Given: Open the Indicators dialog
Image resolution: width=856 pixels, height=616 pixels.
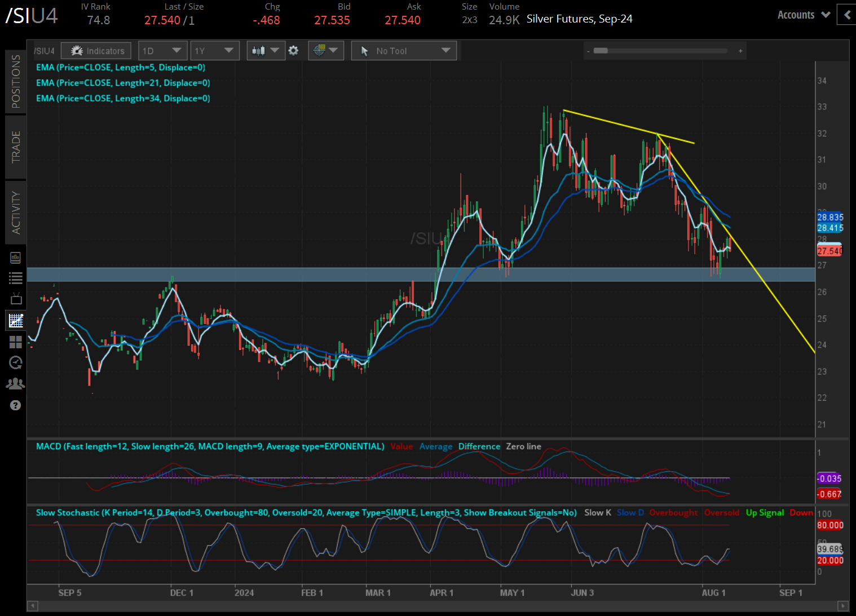Looking at the screenshot, I should pyautogui.click(x=96, y=50).
